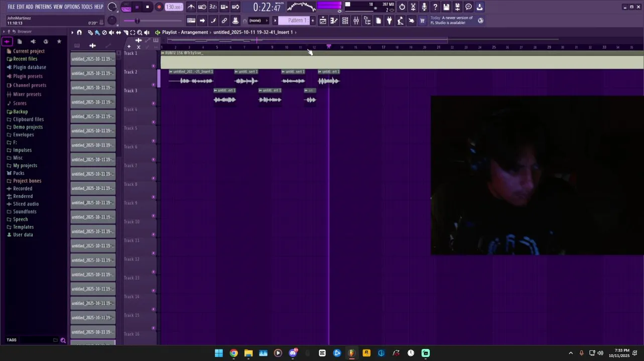Toggle the metronome icon

coord(191,7)
